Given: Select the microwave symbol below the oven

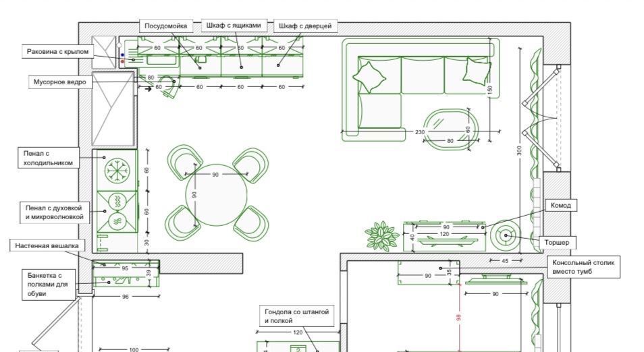Looking at the screenshot, I should coord(116,221).
